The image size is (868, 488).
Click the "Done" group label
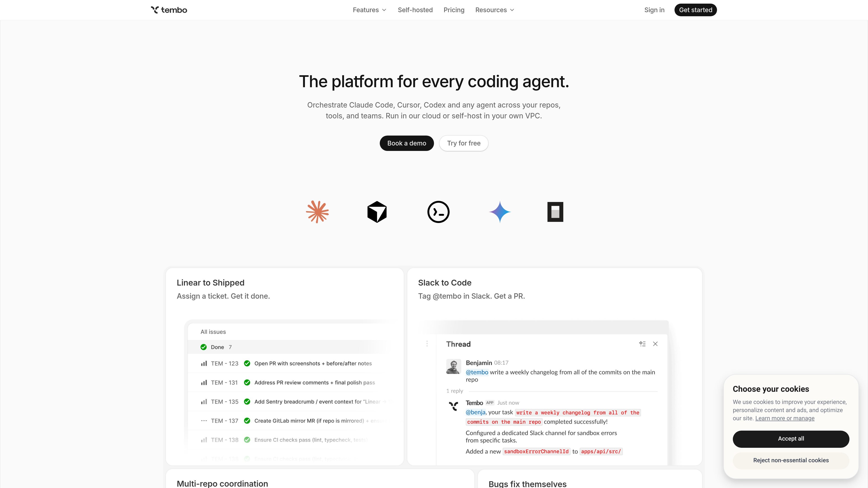coord(217,347)
